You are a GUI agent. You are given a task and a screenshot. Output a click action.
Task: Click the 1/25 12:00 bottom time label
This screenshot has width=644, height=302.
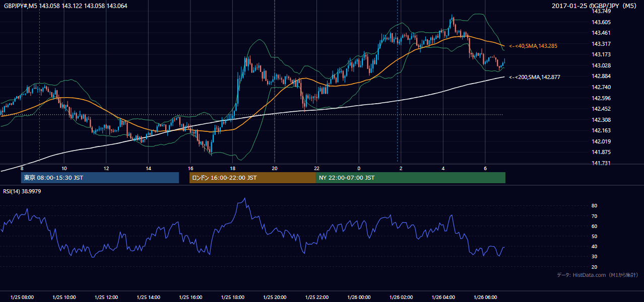[106, 297]
